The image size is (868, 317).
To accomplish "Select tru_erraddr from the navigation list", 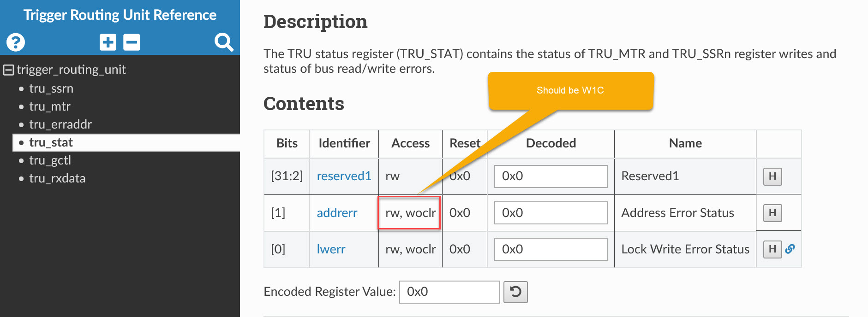I will (x=60, y=124).
